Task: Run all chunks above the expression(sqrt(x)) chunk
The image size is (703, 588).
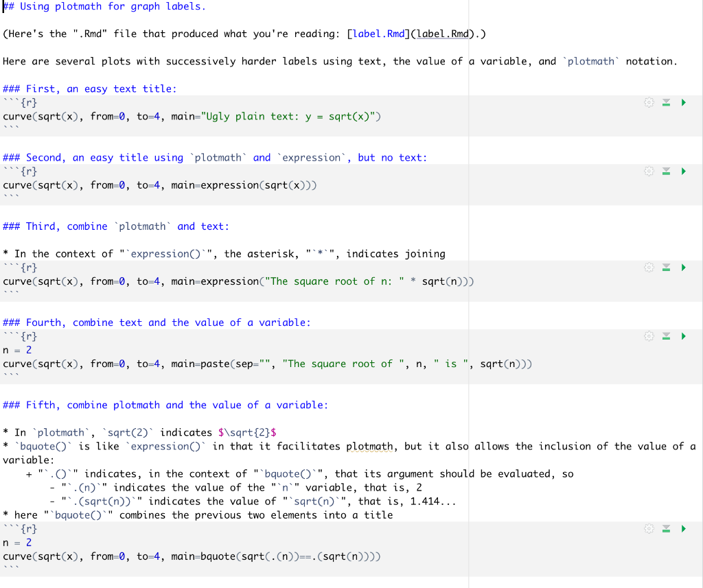Action: click(666, 172)
